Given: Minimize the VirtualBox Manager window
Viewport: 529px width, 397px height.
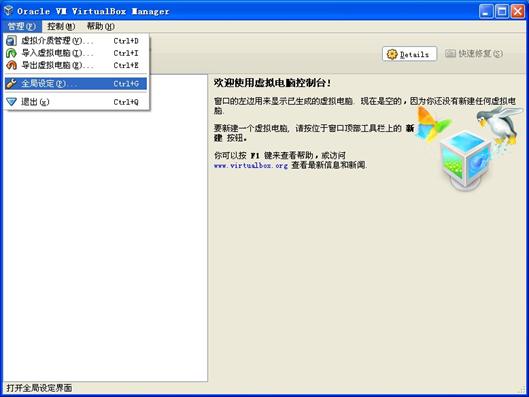Looking at the screenshot, I should click(x=486, y=11).
